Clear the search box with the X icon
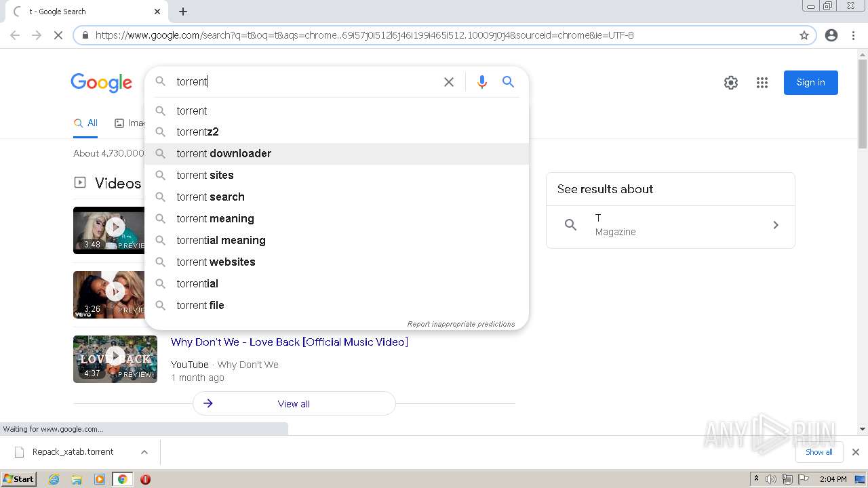Screen dimensions: 868x488 (x=449, y=82)
